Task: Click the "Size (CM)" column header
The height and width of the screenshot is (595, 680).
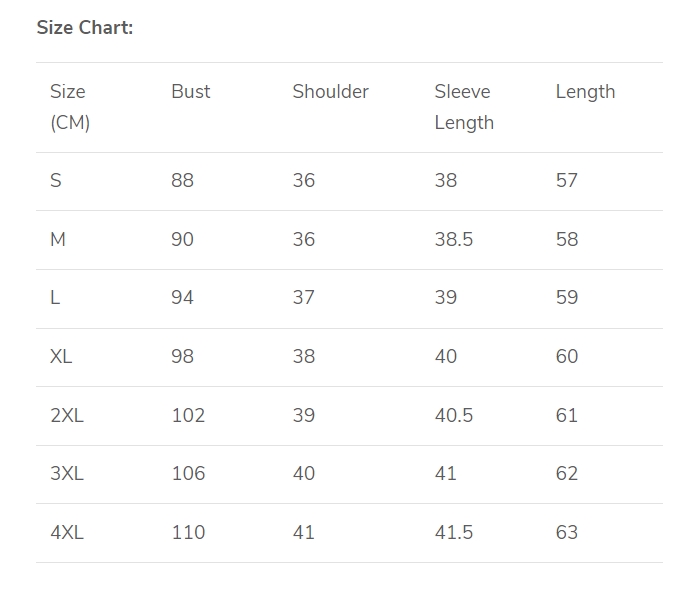Action: 69,107
